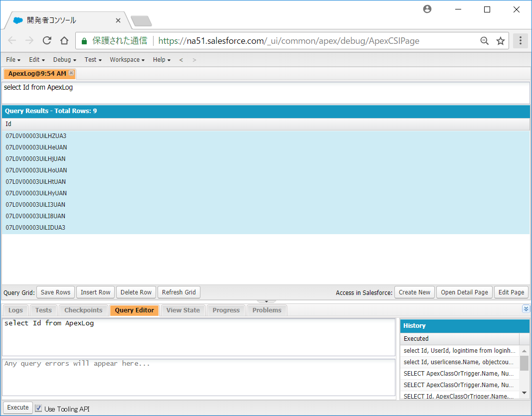Reload the current page
This screenshot has height=416, width=532.
pos(47,41)
